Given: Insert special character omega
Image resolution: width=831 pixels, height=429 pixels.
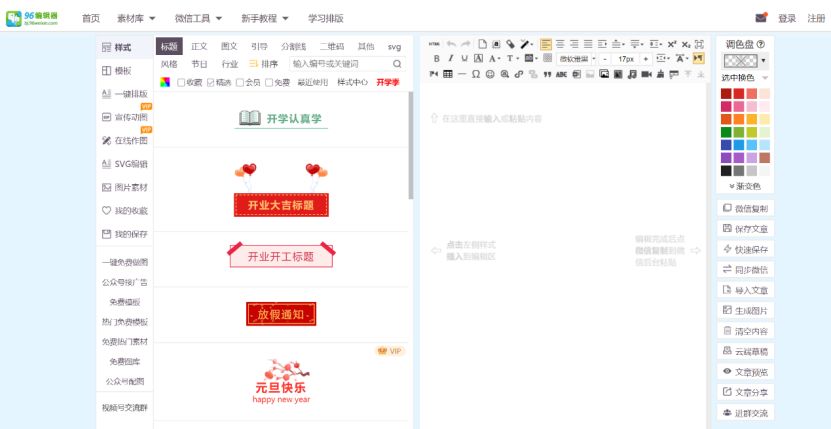Looking at the screenshot, I should tap(476, 74).
